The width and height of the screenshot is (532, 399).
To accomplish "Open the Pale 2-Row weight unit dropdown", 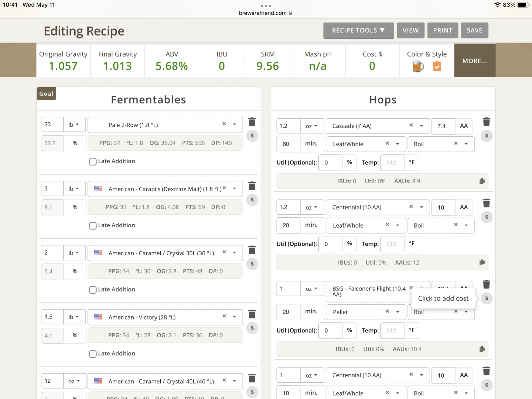I will tap(74, 125).
